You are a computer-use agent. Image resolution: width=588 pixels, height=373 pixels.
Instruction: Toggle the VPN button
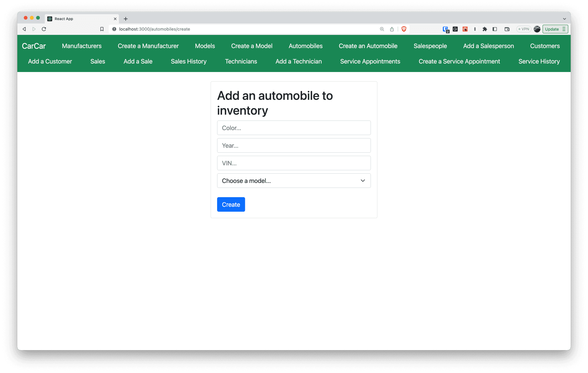point(524,29)
